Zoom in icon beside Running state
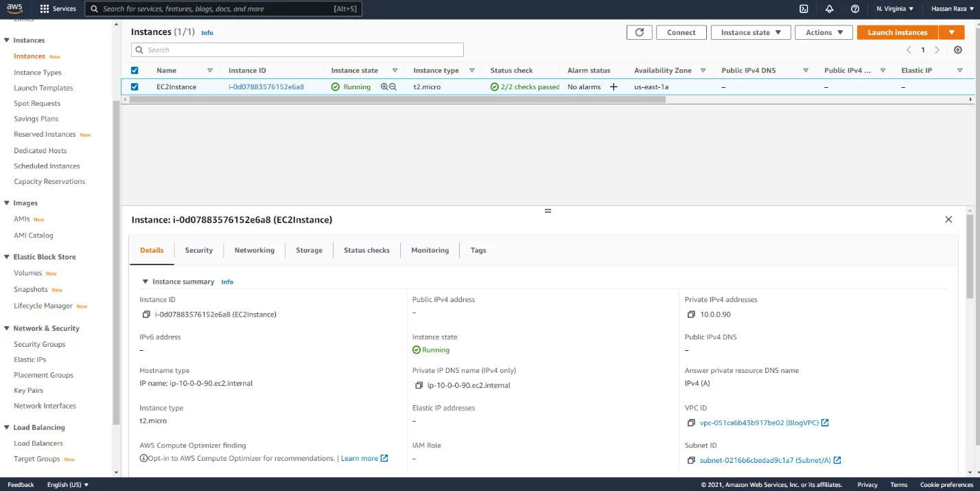980x491 pixels. [x=384, y=87]
